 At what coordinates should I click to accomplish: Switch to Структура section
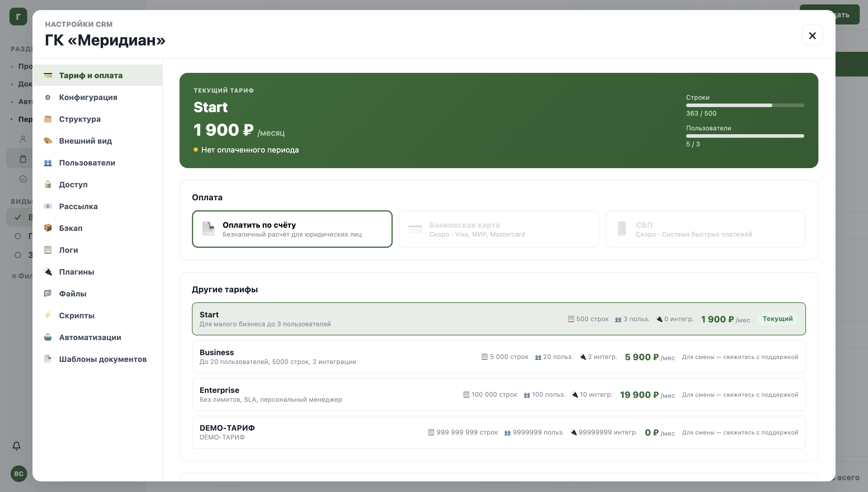point(98,119)
